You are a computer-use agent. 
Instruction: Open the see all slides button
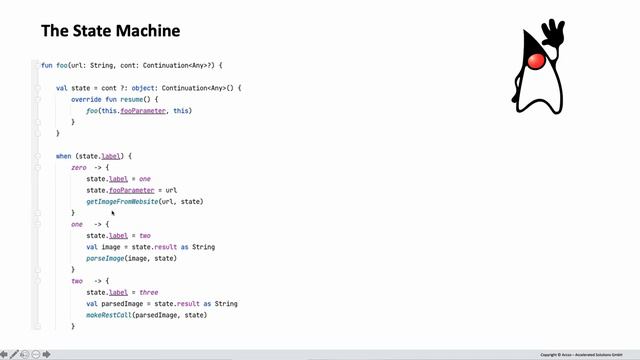24,354
